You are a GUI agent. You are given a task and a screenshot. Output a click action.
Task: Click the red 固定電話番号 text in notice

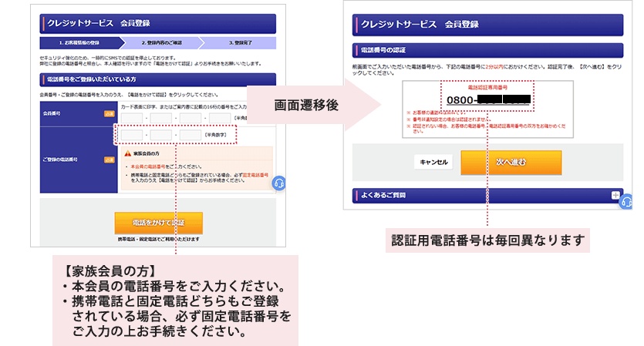coord(255,175)
